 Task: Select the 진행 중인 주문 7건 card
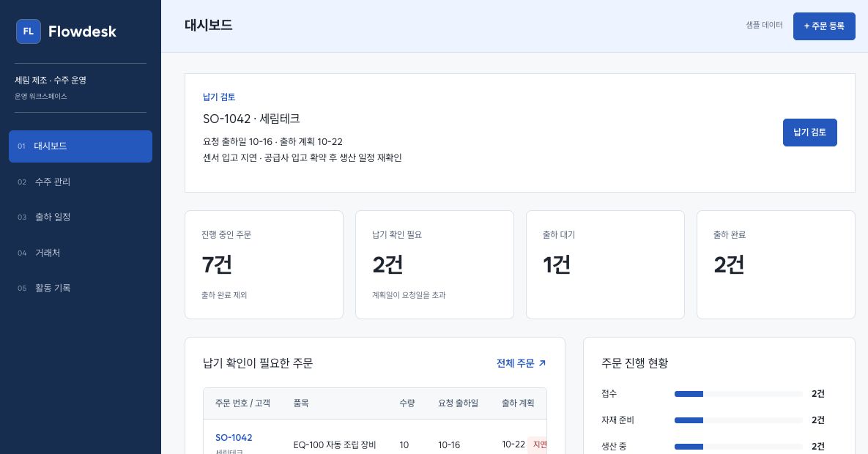coord(264,264)
